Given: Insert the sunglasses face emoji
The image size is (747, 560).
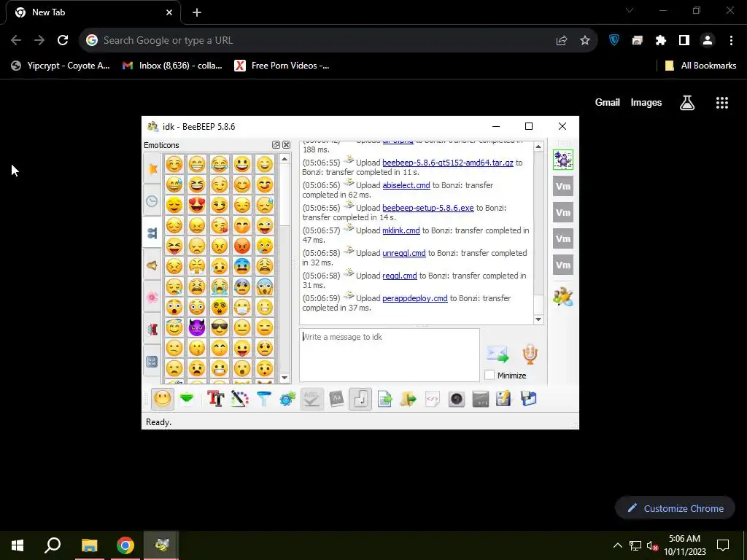Looking at the screenshot, I should pos(219,327).
